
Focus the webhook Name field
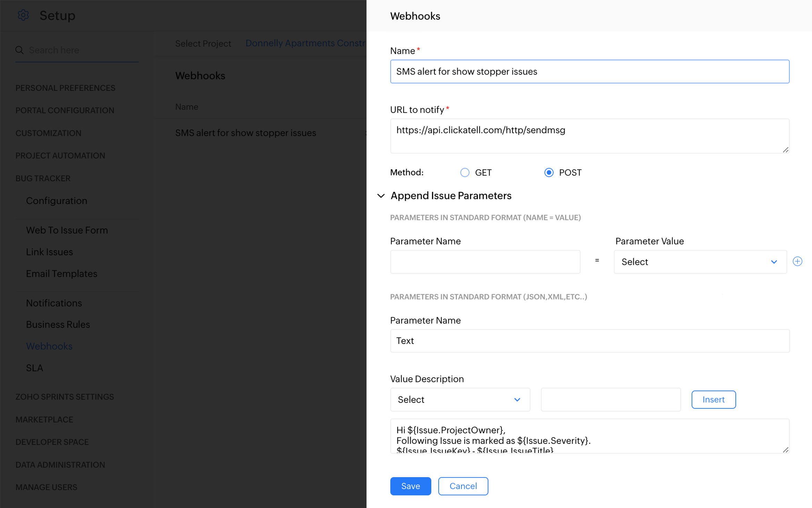point(589,72)
